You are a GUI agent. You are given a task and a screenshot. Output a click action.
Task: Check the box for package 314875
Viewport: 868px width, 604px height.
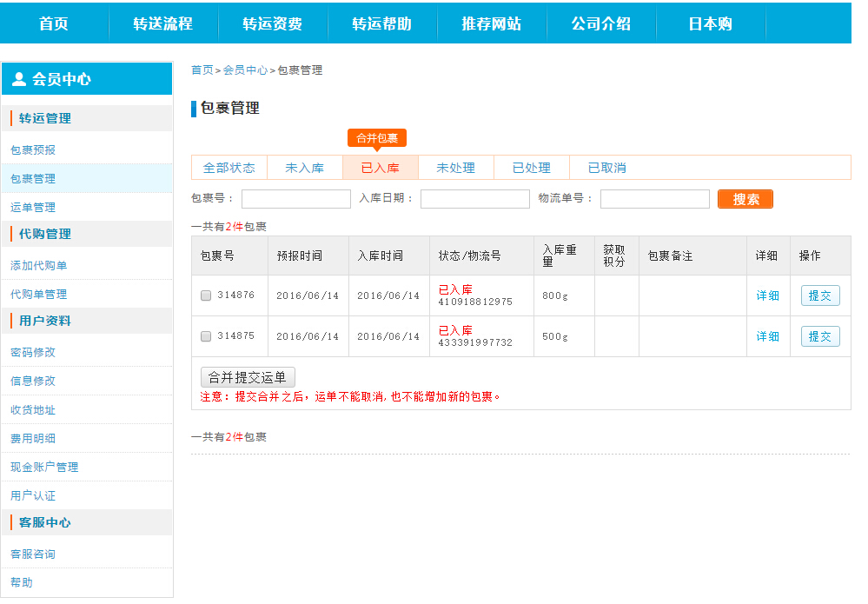pos(206,336)
